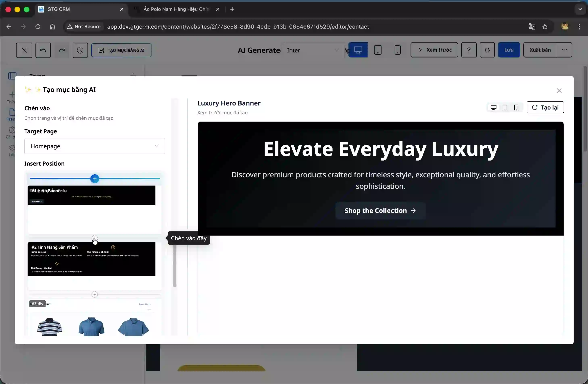Open the browser profile menu

click(x=565, y=27)
